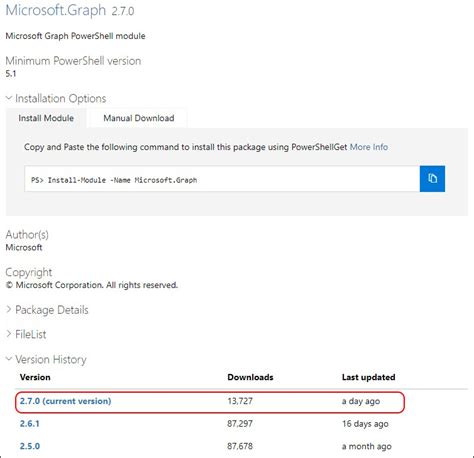The image size is (474, 458).
Task: Click the Downloads column header
Action: tap(250, 377)
